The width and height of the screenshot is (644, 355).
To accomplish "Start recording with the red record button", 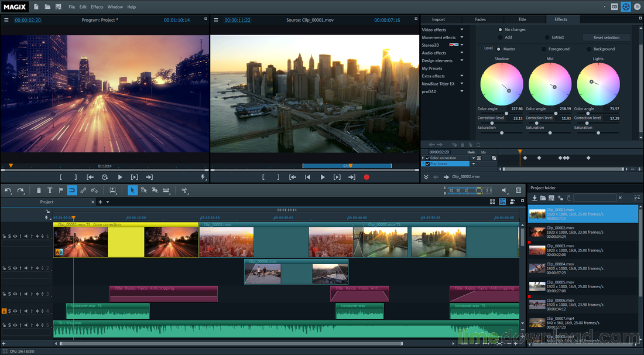I will click(x=366, y=176).
